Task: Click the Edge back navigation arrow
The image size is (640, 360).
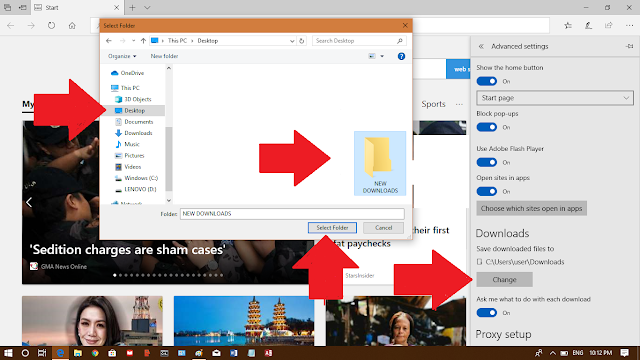Action: point(11,25)
